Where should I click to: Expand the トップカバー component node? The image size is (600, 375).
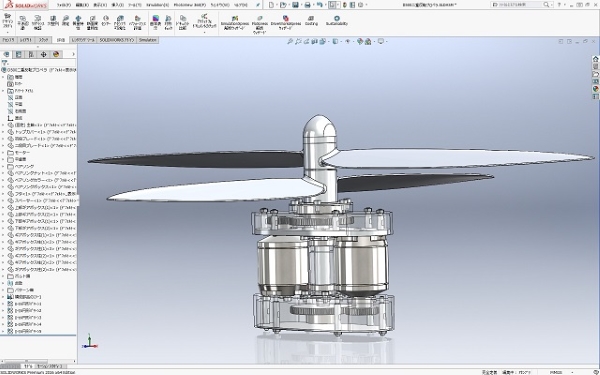pos(3,132)
